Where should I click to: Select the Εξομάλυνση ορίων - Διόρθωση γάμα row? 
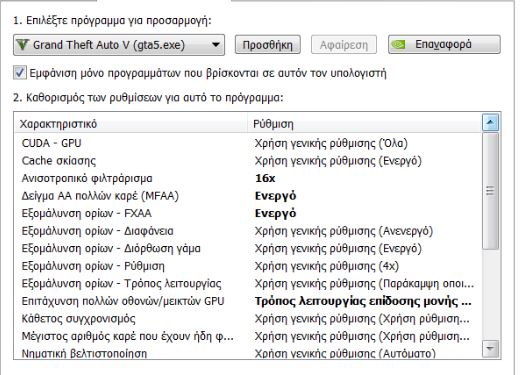248,248
